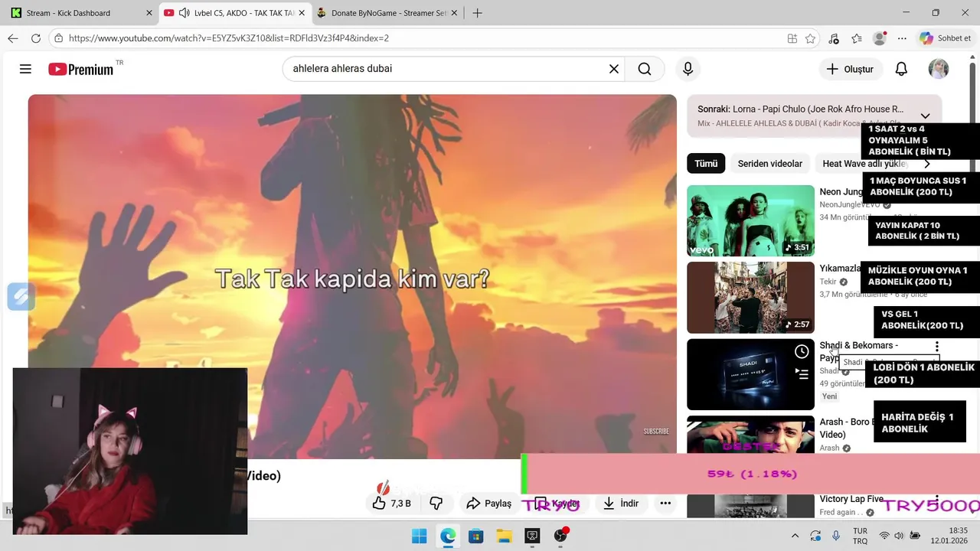Click the browser address bar URL
Screen dimensions: 980x551
point(229,38)
